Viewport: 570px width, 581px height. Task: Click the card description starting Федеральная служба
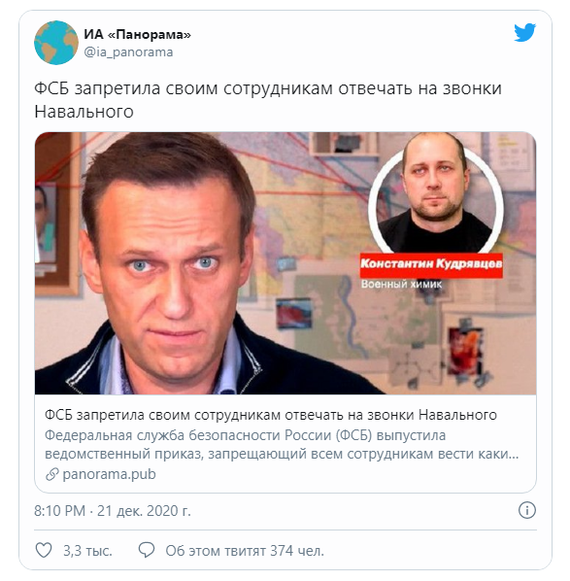click(x=282, y=445)
